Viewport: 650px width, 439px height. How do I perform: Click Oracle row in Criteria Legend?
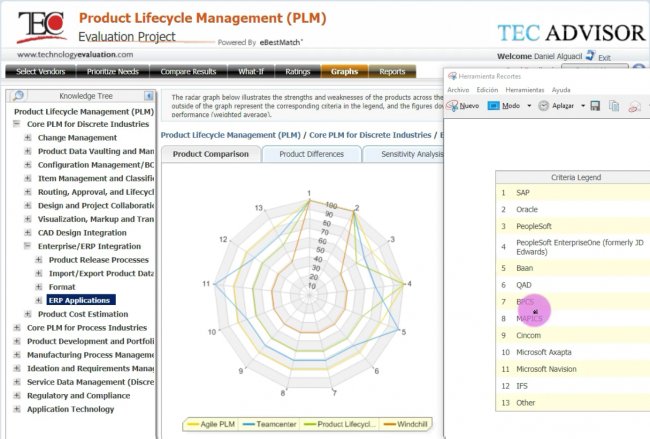pos(573,209)
